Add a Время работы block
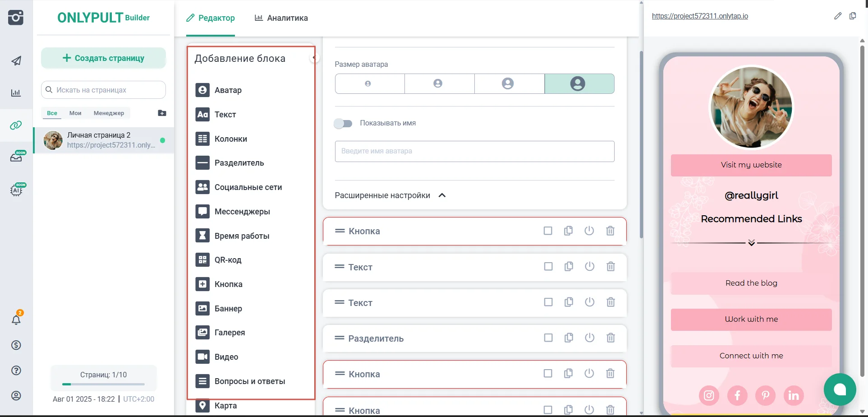 tap(233, 236)
